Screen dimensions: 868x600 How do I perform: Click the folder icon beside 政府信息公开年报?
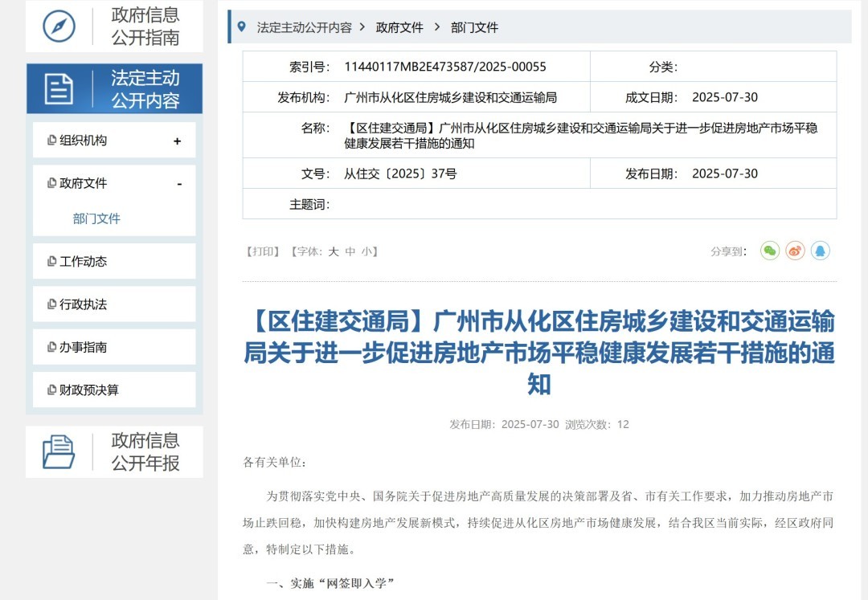[59, 451]
